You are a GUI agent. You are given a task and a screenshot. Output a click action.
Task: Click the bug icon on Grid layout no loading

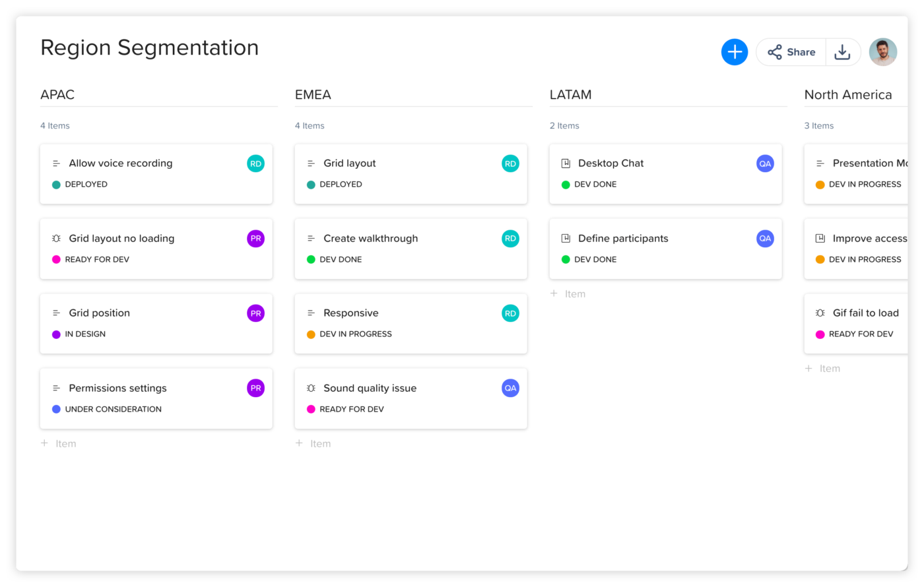pyautogui.click(x=56, y=239)
